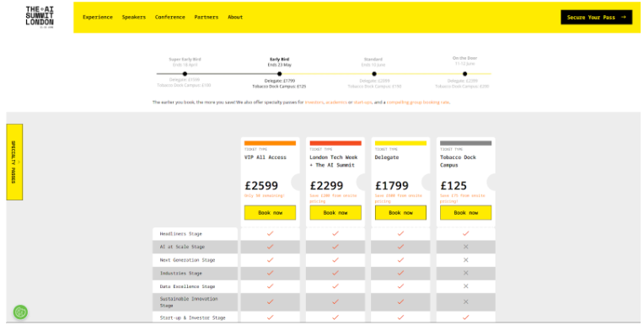Click Delegate checkmark in AI at Scale Stage row

[x=400, y=247]
